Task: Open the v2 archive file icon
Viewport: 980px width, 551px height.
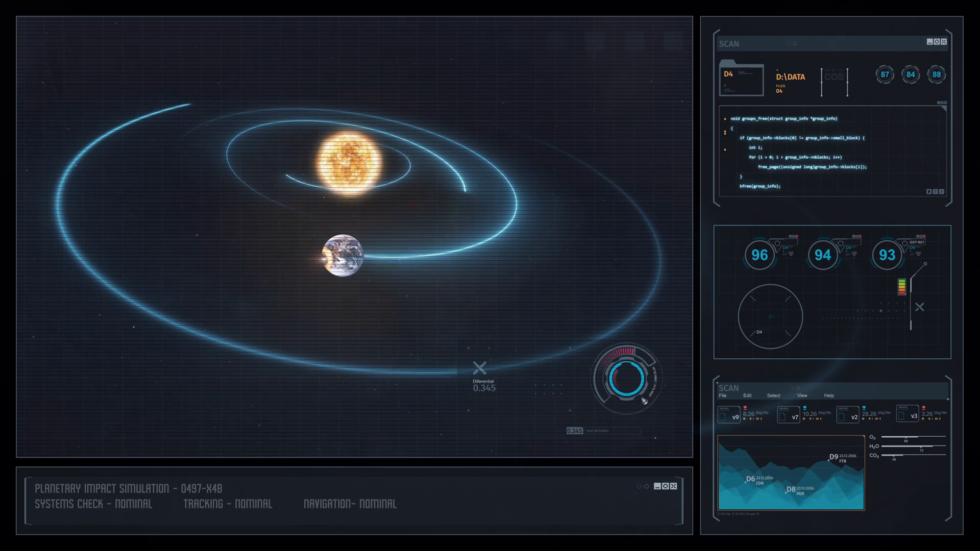Action: (x=848, y=415)
